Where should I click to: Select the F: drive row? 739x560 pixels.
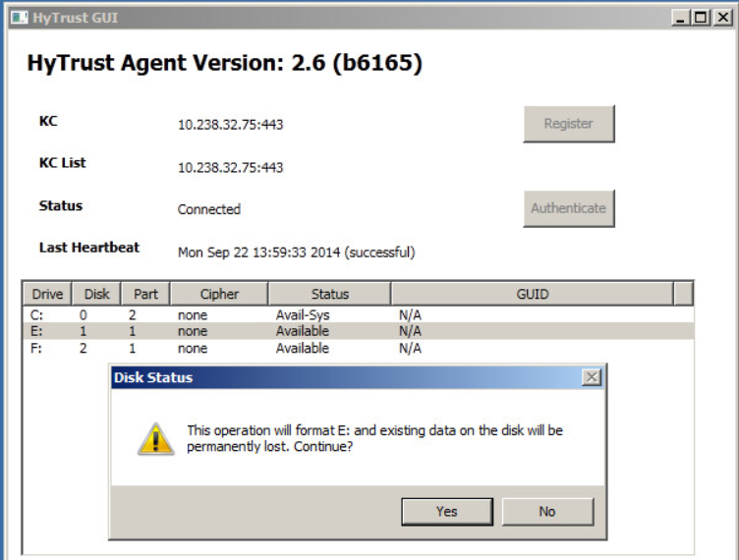click(x=358, y=348)
